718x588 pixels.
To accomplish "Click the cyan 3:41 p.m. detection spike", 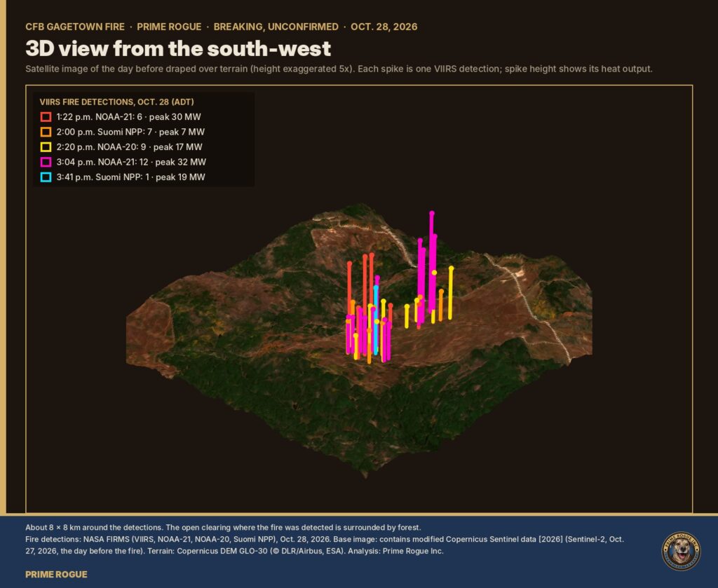I will (376, 320).
